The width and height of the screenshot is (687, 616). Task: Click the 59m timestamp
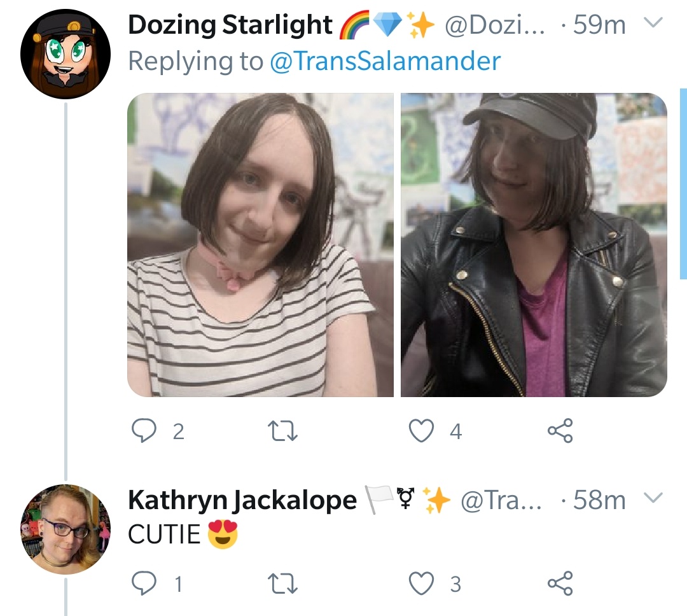coord(599,25)
